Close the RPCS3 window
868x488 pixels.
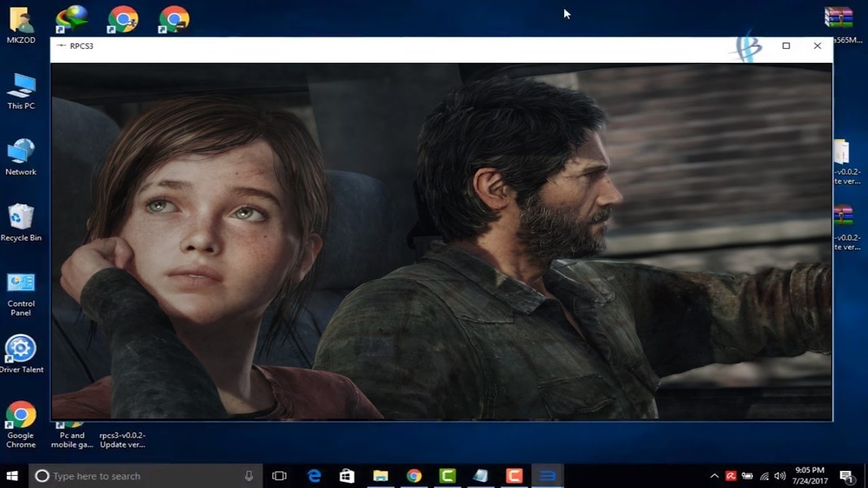[818, 46]
